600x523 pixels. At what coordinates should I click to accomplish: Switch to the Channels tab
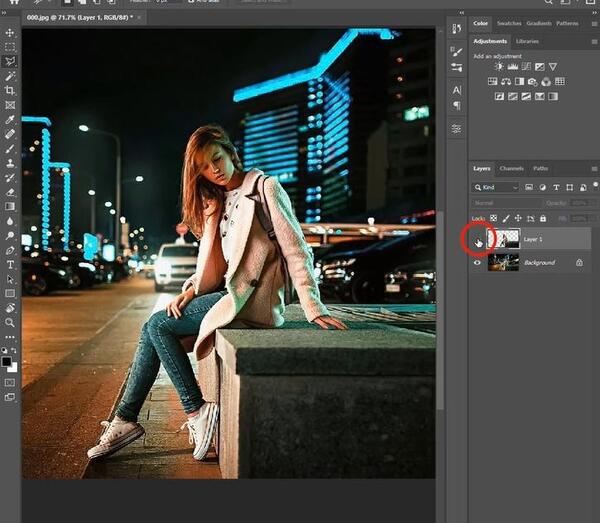coord(511,168)
